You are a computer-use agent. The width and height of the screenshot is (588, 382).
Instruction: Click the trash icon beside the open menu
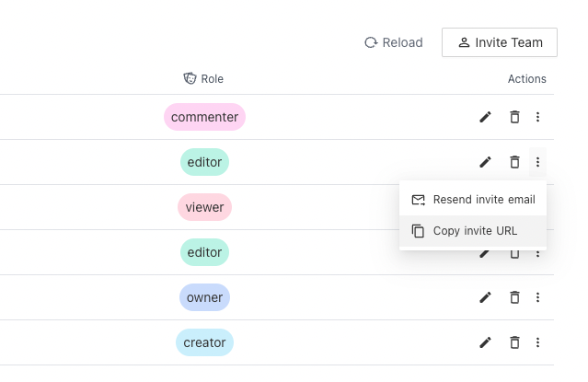coord(514,162)
